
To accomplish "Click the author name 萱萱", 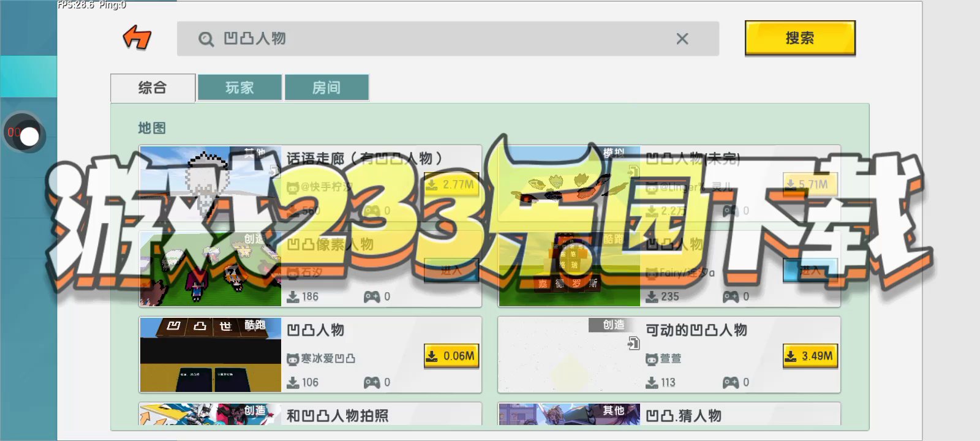I will 671,359.
